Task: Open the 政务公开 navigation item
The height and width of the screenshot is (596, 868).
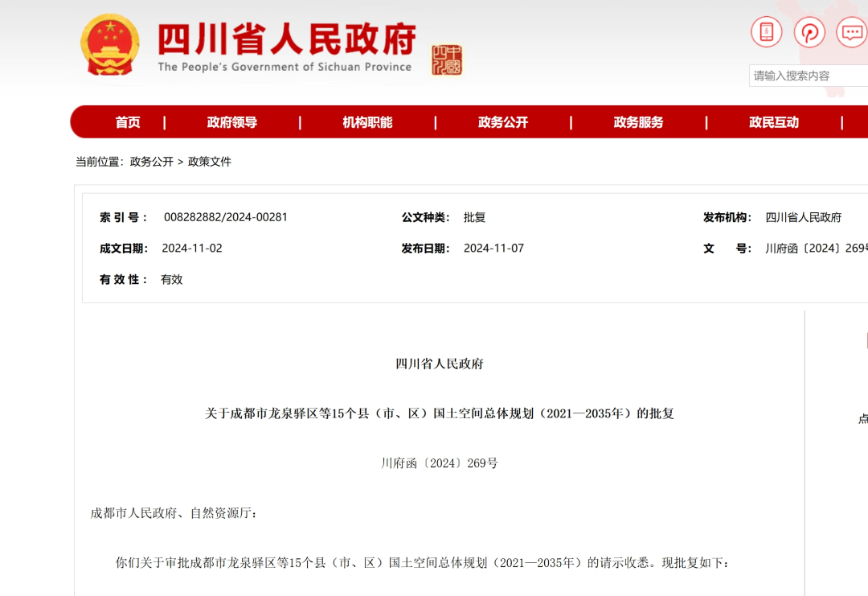Action: pos(503,122)
